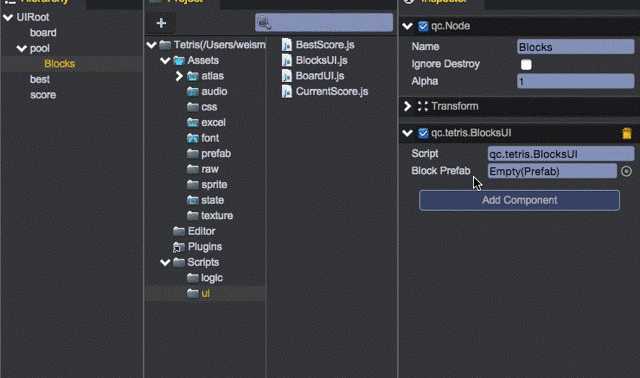Click the Alpha value field
640x378 pixels.
click(576, 81)
